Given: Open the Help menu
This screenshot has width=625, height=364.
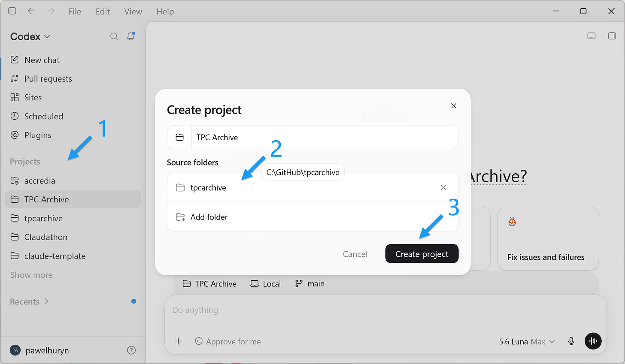Looking at the screenshot, I should pos(165,12).
